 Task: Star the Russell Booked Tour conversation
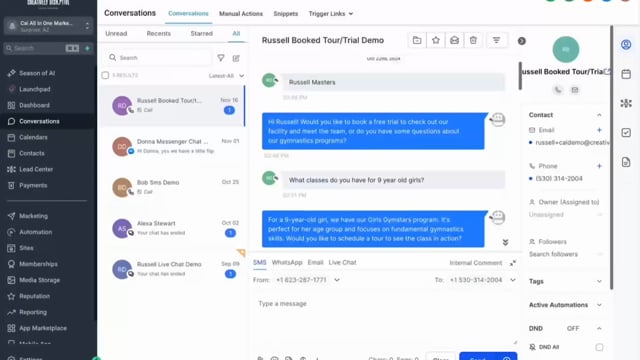436,40
